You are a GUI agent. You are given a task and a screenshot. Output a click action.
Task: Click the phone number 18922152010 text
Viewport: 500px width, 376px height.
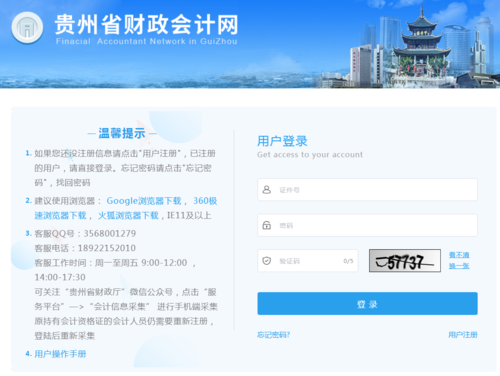click(107, 248)
